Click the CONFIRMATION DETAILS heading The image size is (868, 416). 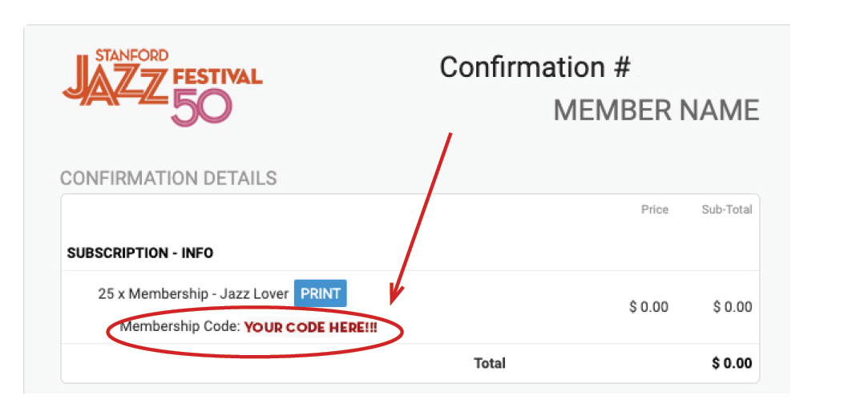click(168, 179)
